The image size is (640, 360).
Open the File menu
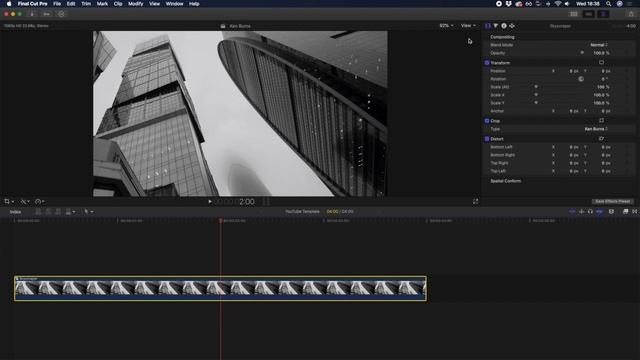point(57,4)
